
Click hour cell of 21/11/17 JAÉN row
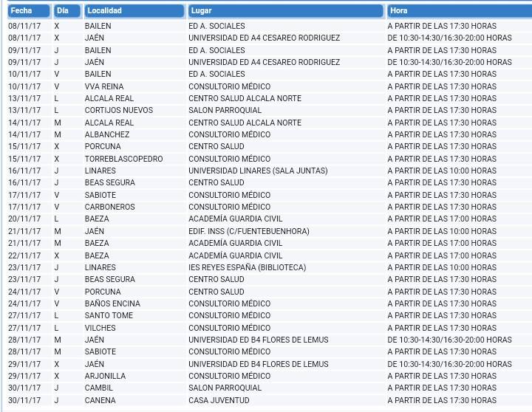442,231
